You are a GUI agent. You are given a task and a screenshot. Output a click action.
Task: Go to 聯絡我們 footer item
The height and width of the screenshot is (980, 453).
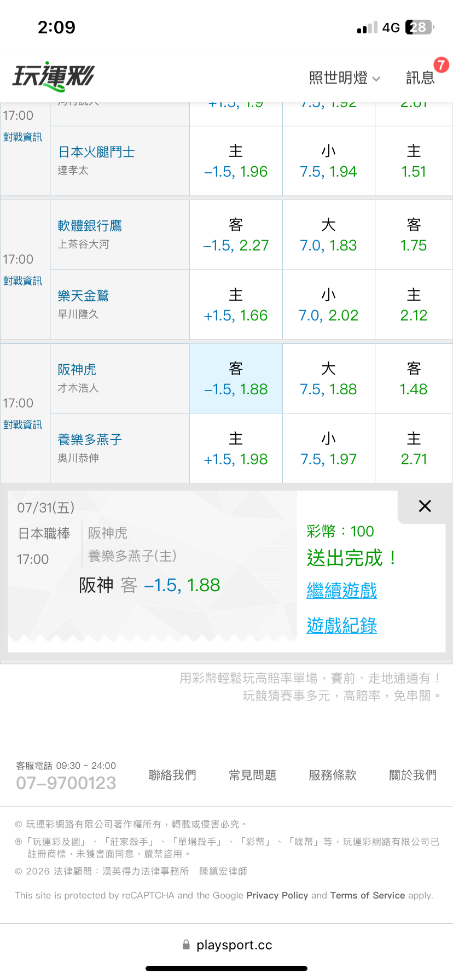(172, 775)
